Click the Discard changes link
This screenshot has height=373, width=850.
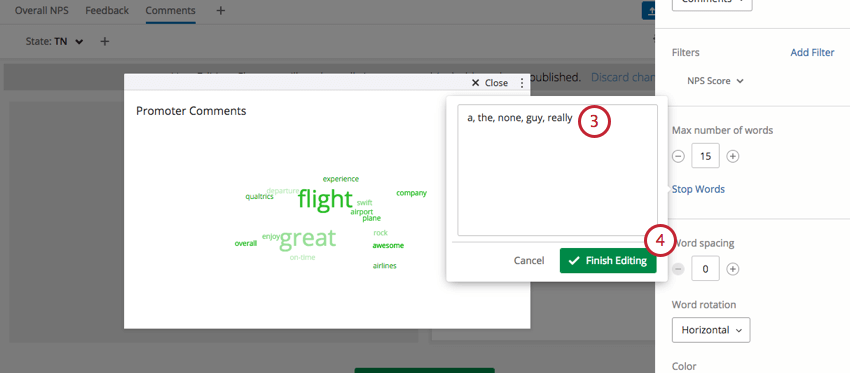[622, 77]
